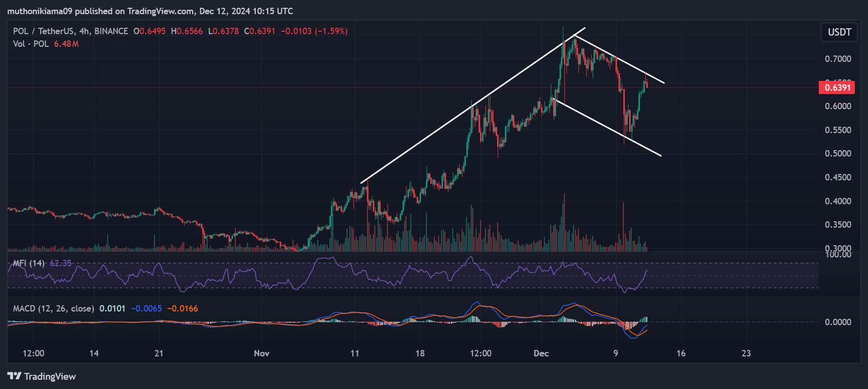The width and height of the screenshot is (868, 389).
Task: Click the 0.0000 MACD scale label
Action: point(838,322)
